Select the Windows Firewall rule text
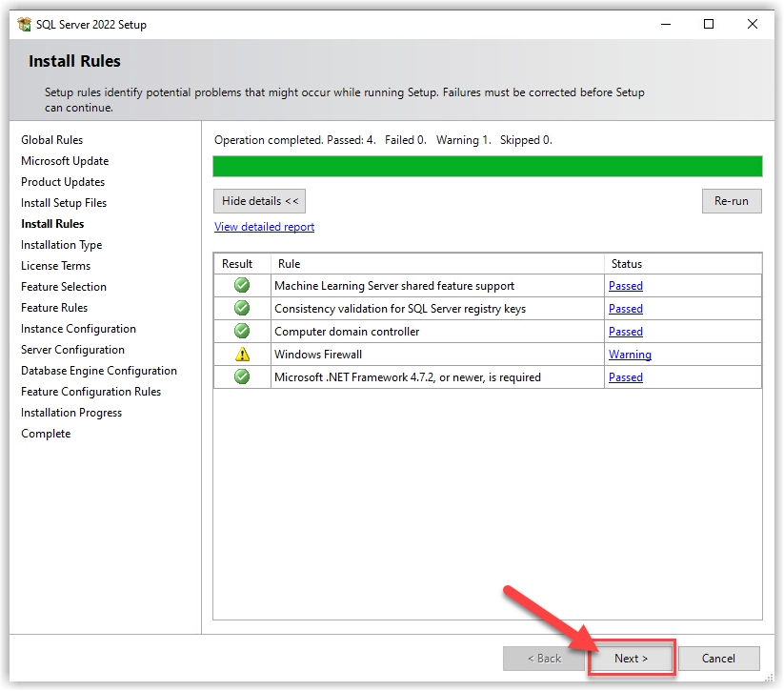 [318, 355]
